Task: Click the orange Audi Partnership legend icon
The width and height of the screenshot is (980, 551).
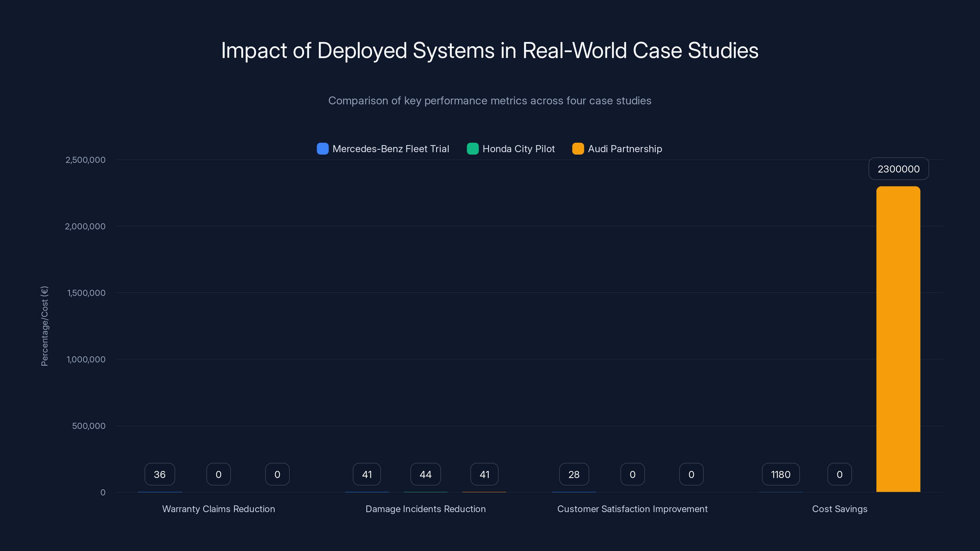Action: [x=578, y=149]
